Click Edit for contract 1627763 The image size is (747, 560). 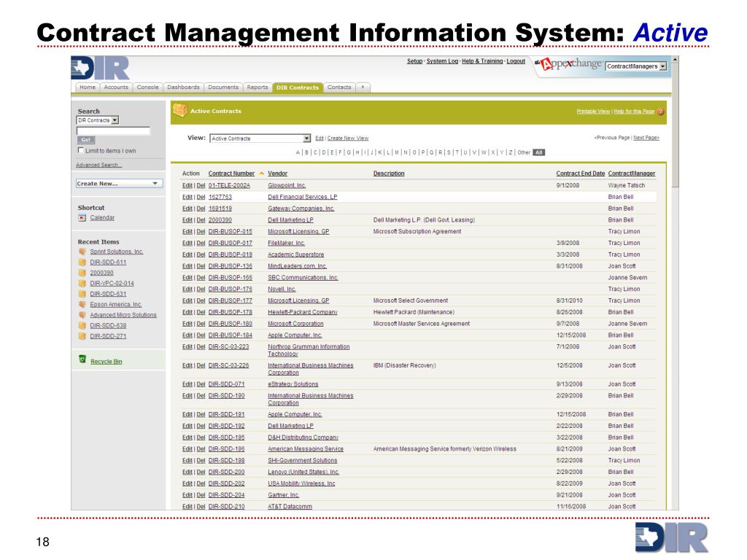click(x=187, y=197)
